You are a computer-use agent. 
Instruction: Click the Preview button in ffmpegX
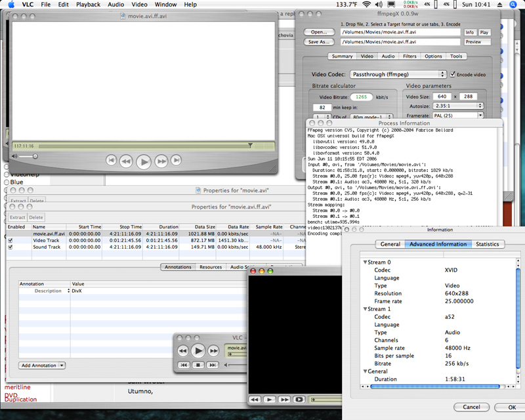point(478,42)
